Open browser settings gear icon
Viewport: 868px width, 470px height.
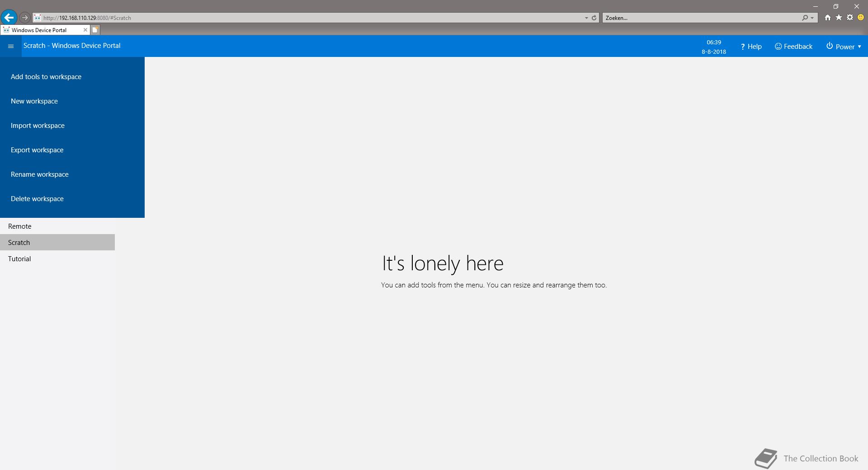click(x=850, y=18)
